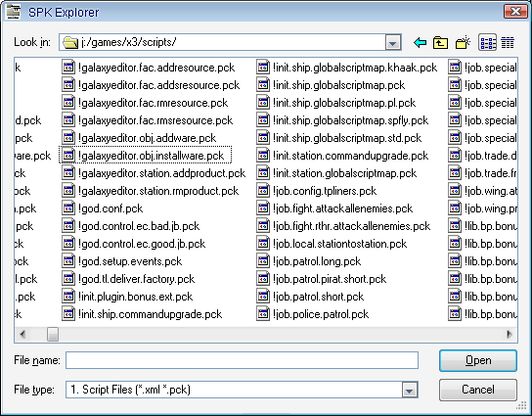Click the Back arrow icon

click(x=421, y=43)
